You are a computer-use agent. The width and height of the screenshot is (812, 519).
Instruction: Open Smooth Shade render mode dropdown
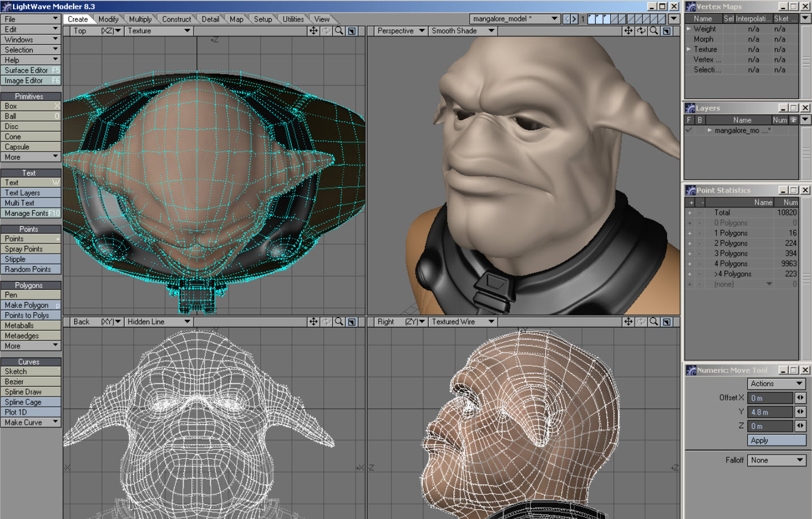point(463,31)
